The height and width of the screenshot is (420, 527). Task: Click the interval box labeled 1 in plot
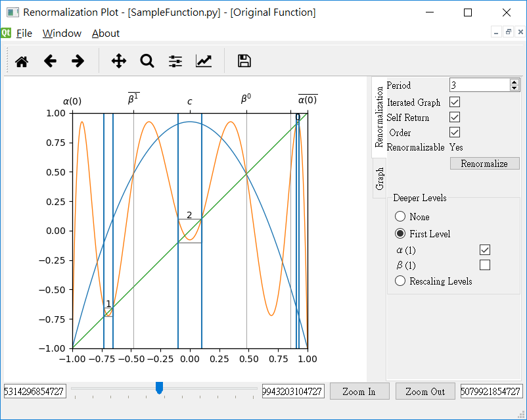[108, 312]
